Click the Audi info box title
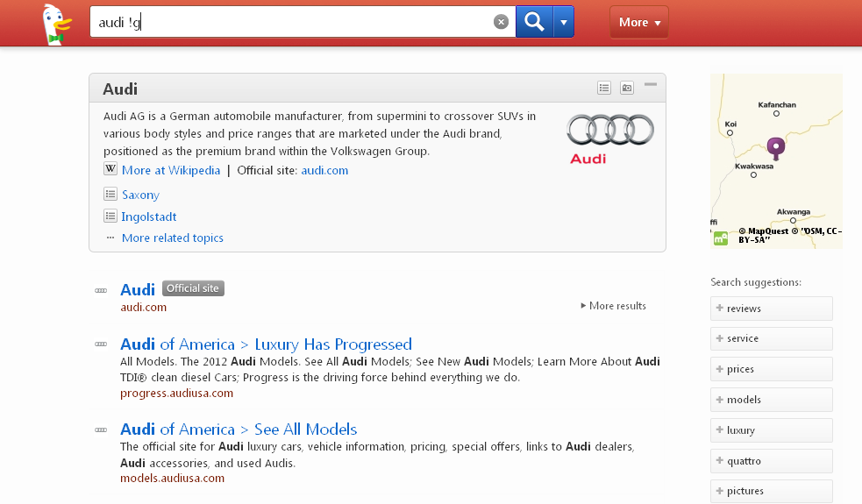The width and height of the screenshot is (862, 504). point(120,89)
